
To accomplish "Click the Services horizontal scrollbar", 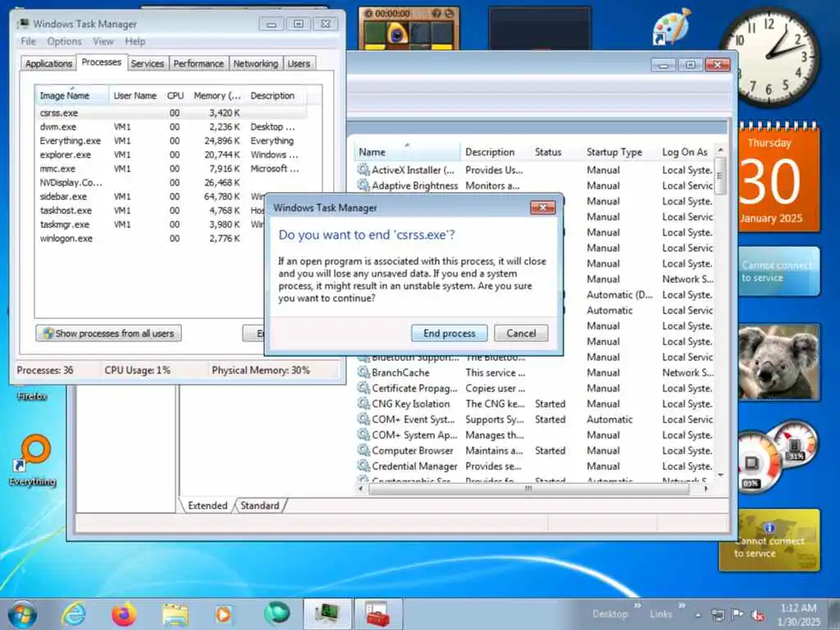I will 529,489.
